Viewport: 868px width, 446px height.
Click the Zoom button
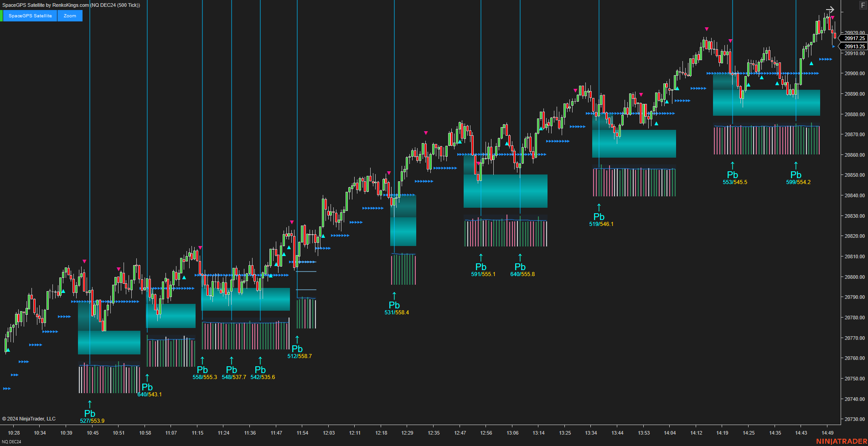[69, 15]
